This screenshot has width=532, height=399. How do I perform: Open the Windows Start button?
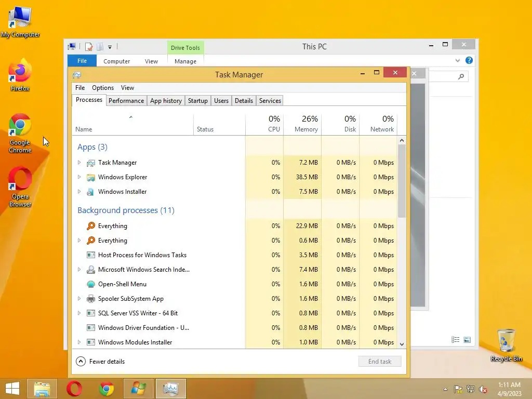(x=12, y=389)
